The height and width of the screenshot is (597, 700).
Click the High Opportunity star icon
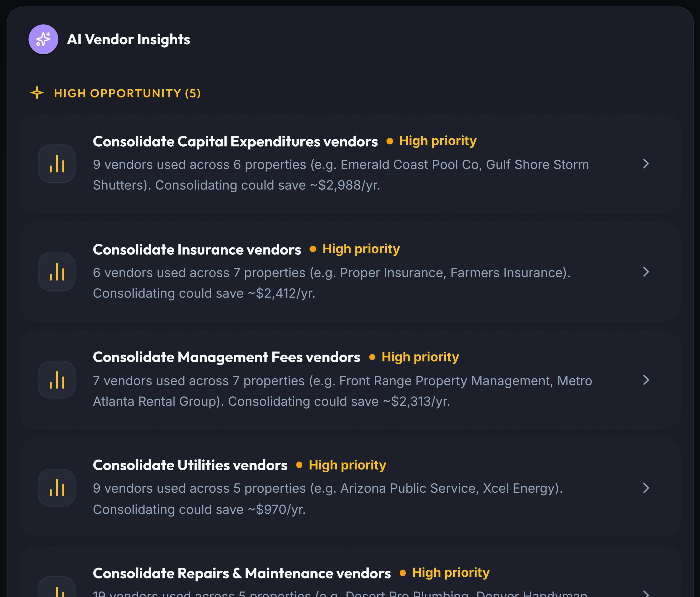click(x=37, y=93)
